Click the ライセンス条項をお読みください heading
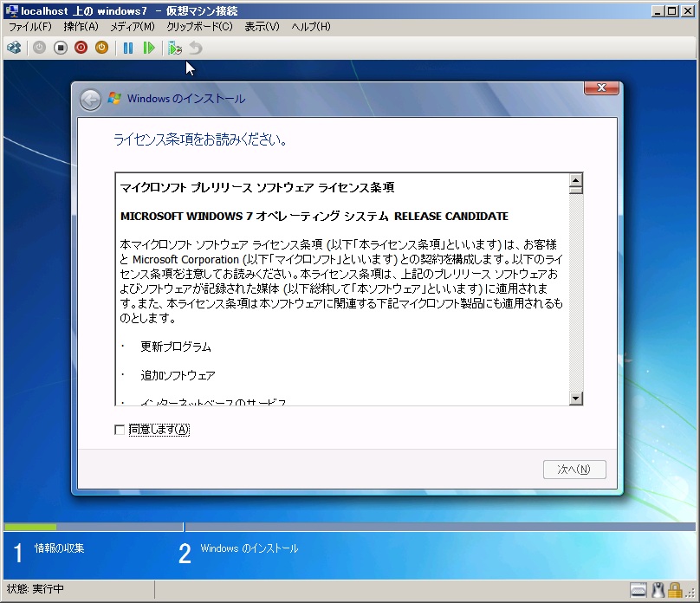 pyautogui.click(x=200, y=139)
